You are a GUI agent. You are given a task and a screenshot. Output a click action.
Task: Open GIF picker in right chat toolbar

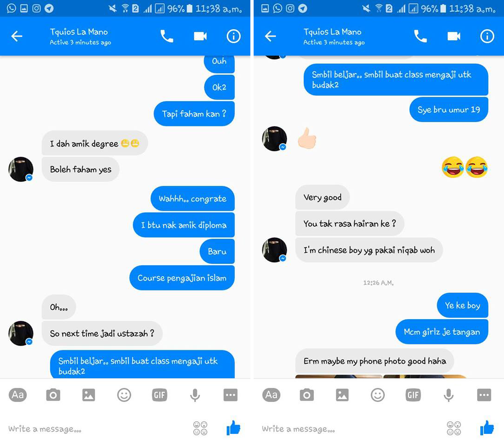pyautogui.click(x=413, y=394)
